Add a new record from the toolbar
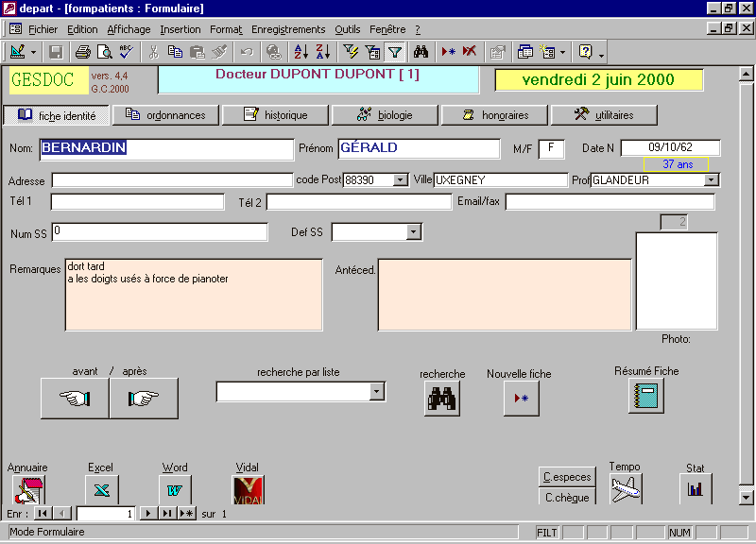This screenshot has width=756, height=544. [x=448, y=52]
